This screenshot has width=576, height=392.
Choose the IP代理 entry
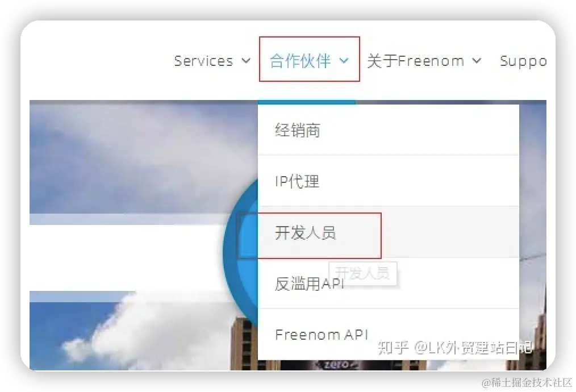point(389,181)
